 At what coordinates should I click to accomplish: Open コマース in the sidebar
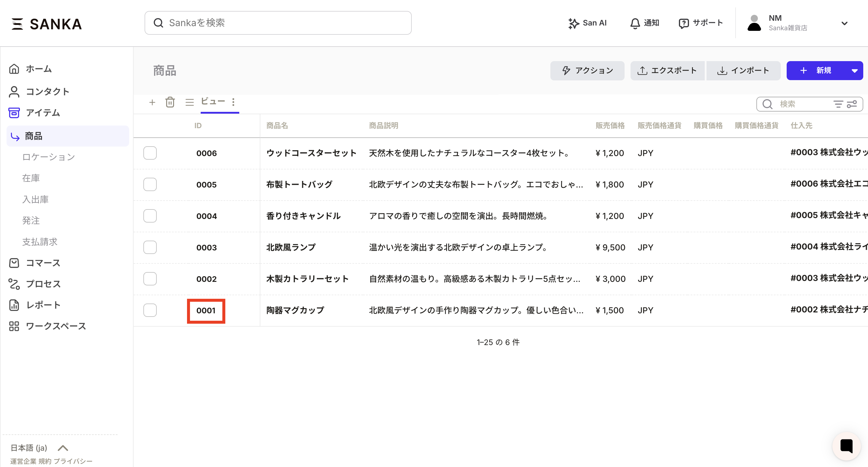(43, 263)
